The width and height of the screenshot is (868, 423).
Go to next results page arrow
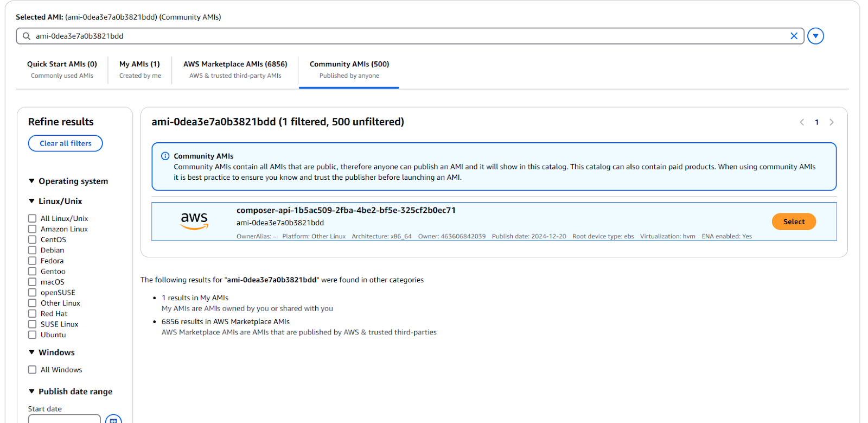click(831, 122)
